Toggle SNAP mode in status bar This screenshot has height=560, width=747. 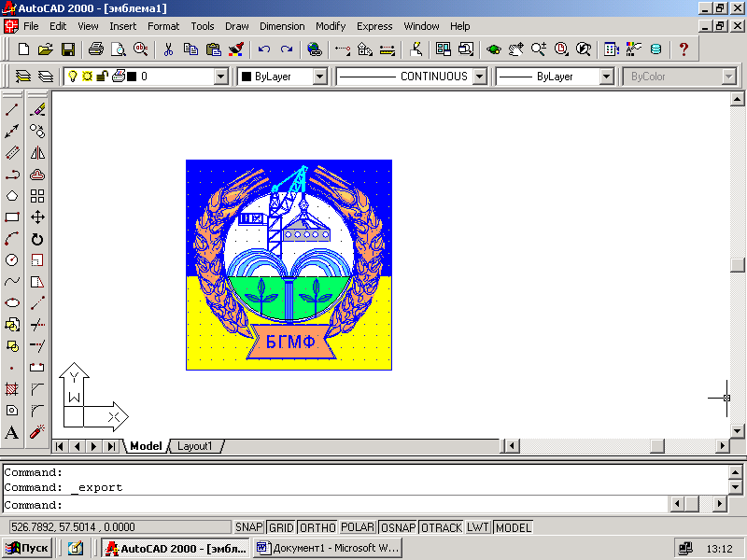pyautogui.click(x=248, y=527)
